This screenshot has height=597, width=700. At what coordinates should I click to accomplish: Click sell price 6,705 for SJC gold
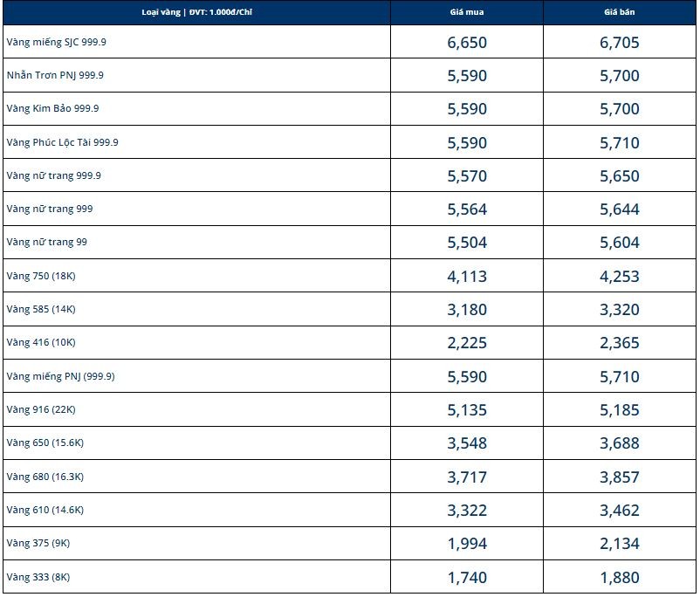619,43
